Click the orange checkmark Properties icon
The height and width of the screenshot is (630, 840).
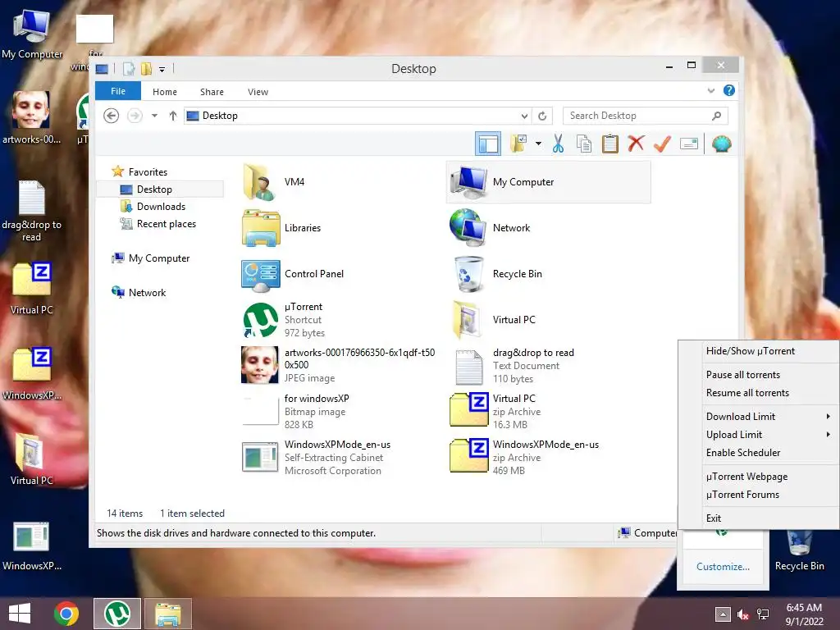662,144
